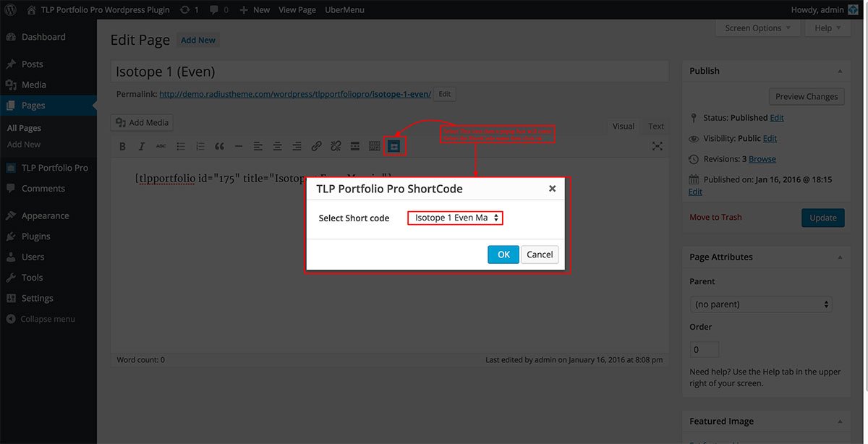
Task: Click Add New button beside Edit Page
Action: point(198,40)
